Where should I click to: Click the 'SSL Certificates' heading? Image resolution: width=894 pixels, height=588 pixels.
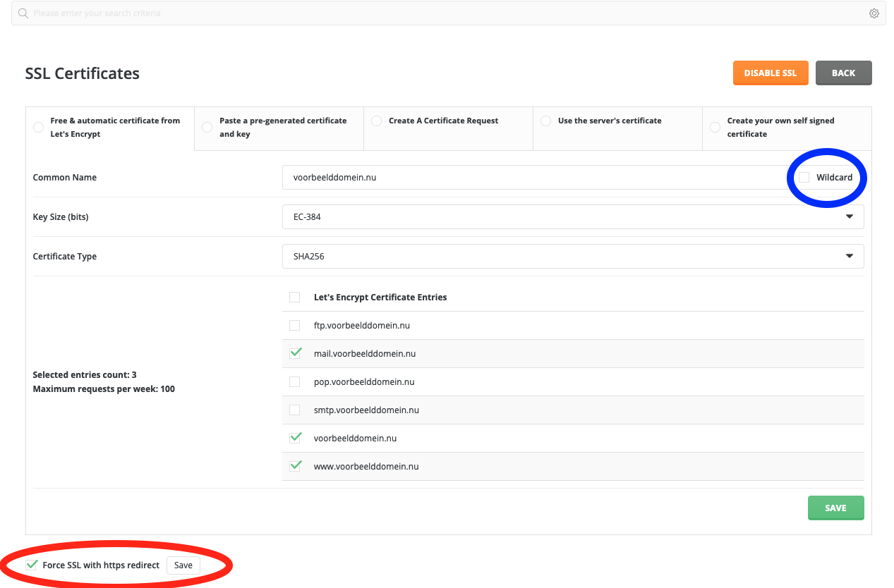83,73
